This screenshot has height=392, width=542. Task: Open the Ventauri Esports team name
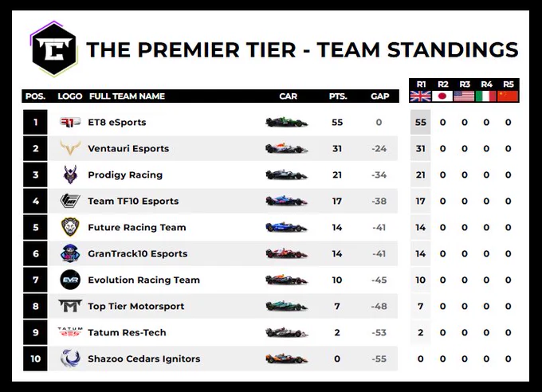[128, 149]
